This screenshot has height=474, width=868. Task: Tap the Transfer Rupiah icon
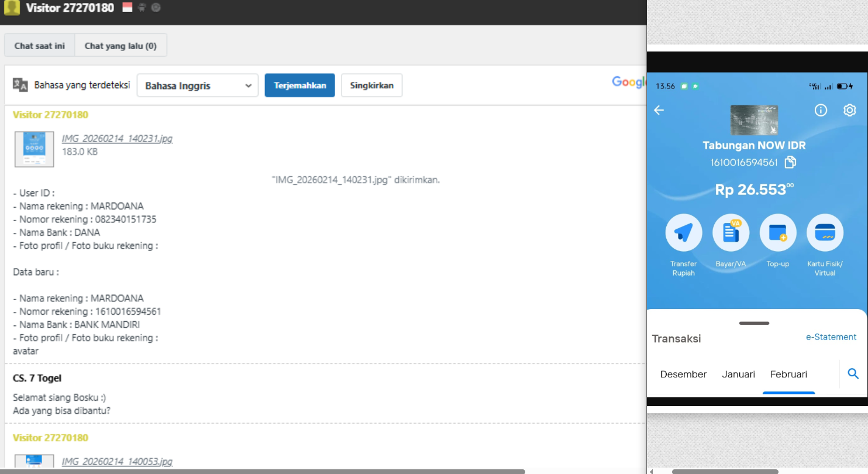pos(684,232)
